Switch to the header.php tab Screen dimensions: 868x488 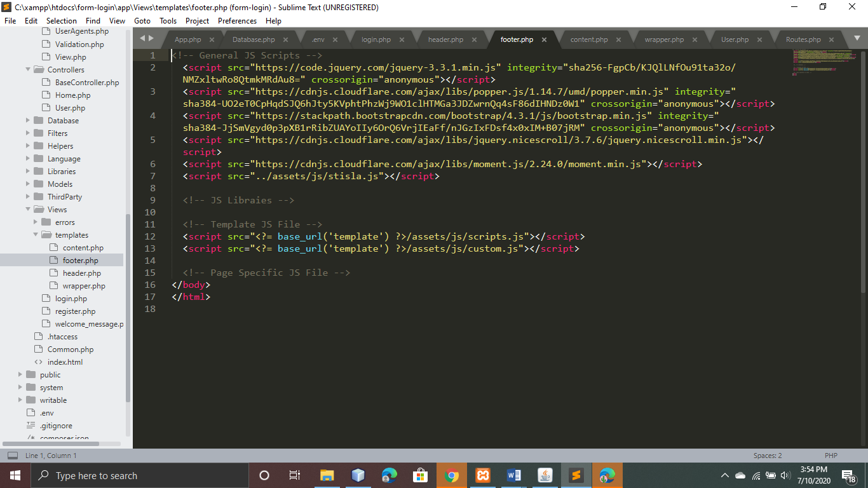coord(445,39)
